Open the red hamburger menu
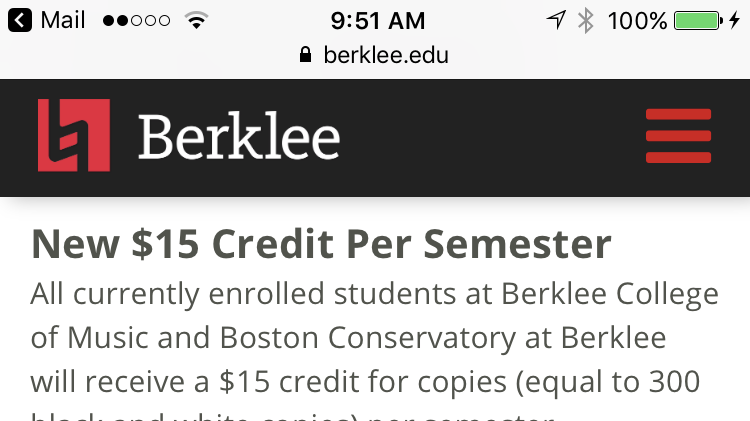The height and width of the screenshot is (421, 750). coord(678,135)
